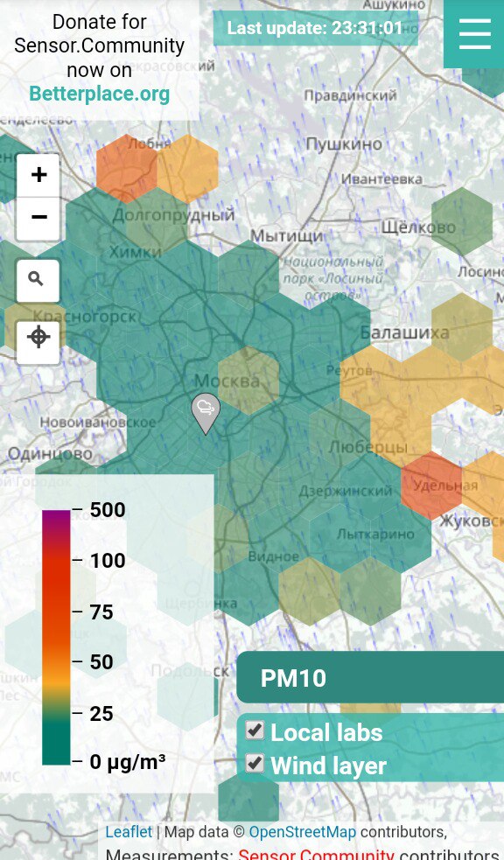This screenshot has height=860, width=504.
Task: Click the Local labs label text
Action: tap(326, 732)
